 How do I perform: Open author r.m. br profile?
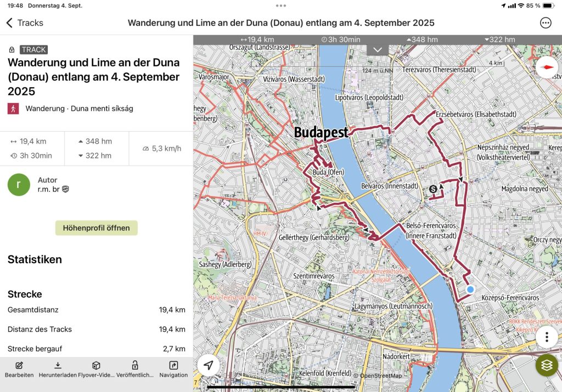[x=49, y=189]
